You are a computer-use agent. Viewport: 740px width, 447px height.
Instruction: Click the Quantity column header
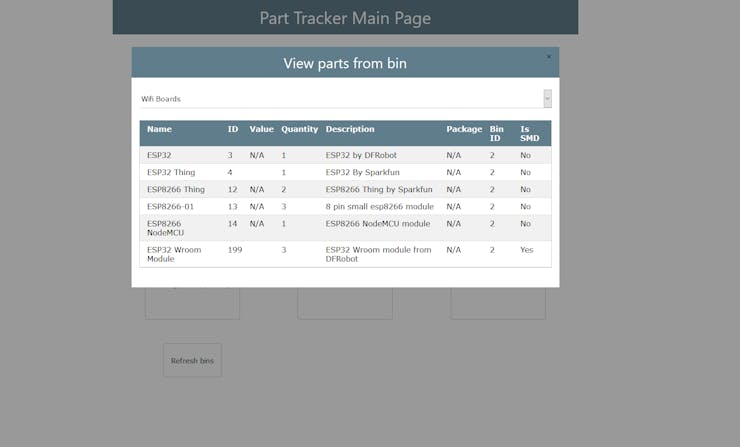300,129
